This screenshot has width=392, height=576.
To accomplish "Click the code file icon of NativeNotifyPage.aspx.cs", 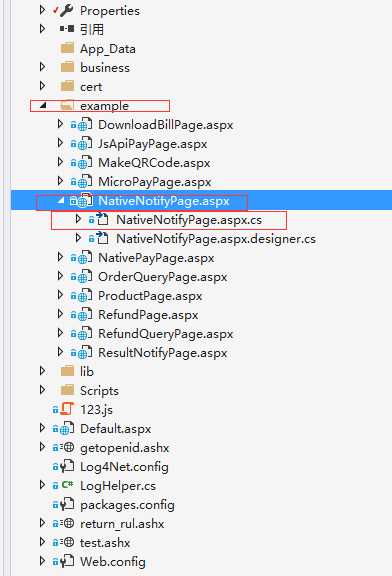I will pyautogui.click(x=103, y=220).
